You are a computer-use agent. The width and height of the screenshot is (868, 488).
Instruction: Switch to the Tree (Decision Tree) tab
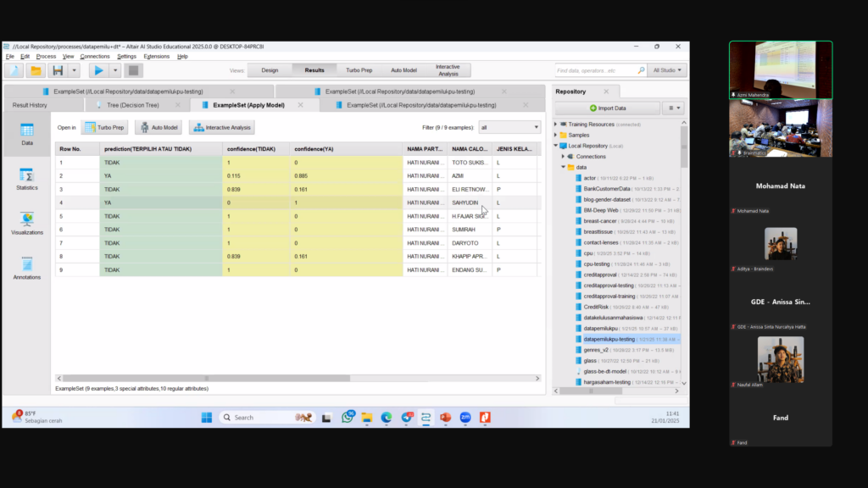(x=133, y=105)
